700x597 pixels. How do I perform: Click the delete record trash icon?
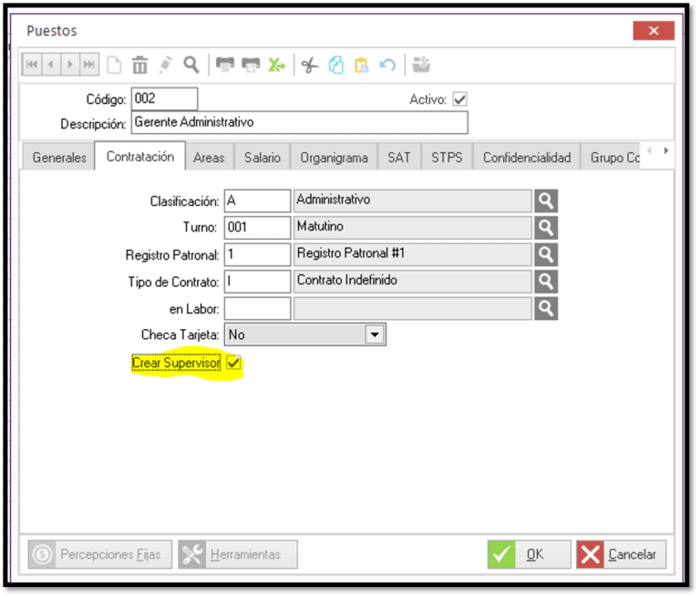coord(139,65)
